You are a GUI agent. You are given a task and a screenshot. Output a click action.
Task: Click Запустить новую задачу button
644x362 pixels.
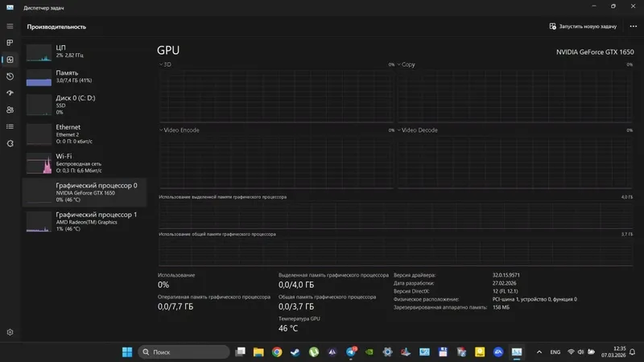pos(583,27)
